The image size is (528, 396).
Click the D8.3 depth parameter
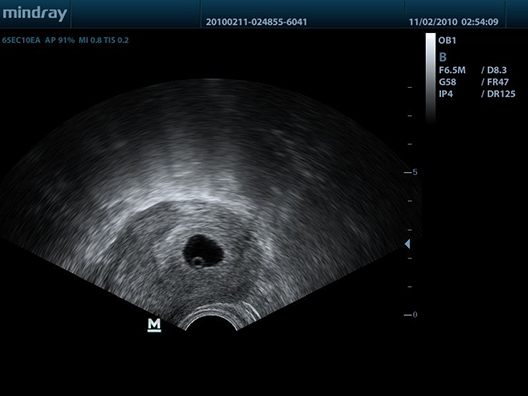[494, 70]
